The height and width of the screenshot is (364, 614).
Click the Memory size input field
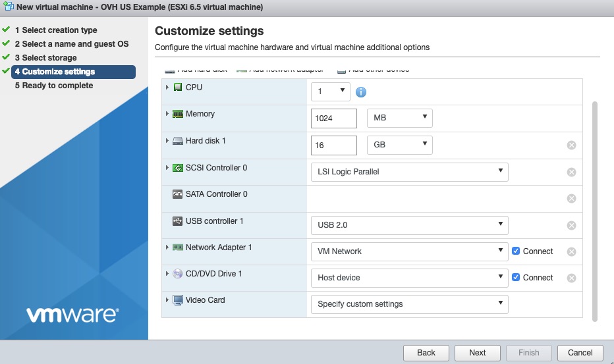tap(333, 118)
